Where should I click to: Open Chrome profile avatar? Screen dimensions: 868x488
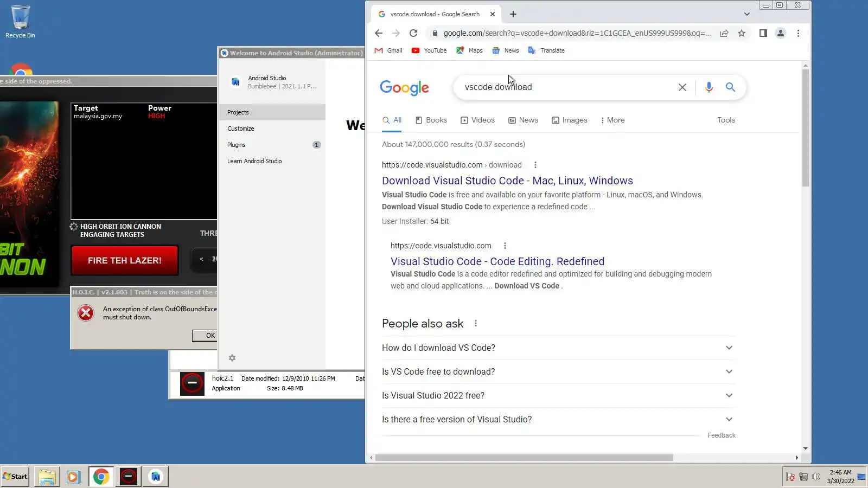coord(781,33)
